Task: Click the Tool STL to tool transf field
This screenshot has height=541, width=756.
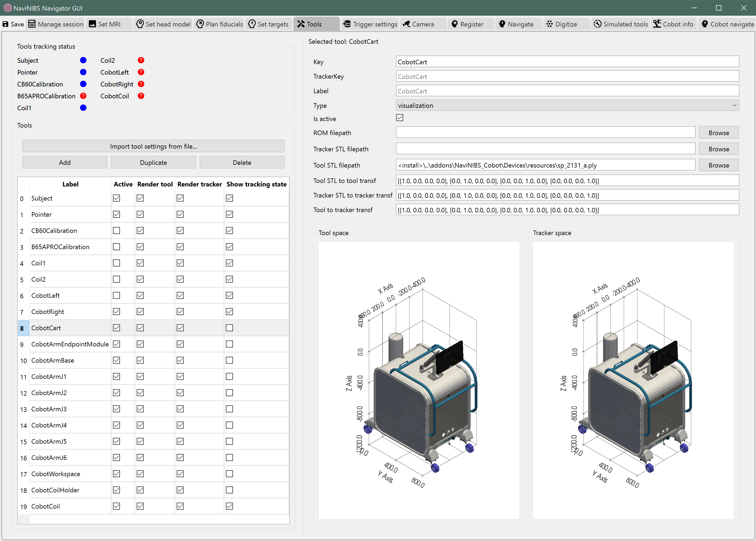Action: [567, 181]
